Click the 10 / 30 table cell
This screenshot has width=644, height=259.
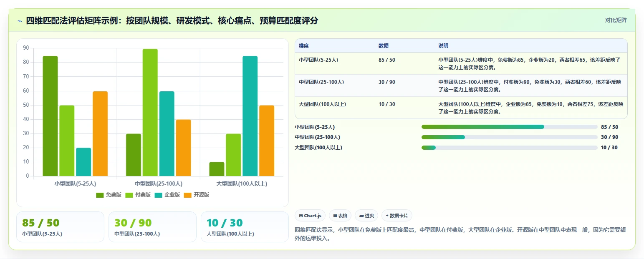[x=387, y=104]
